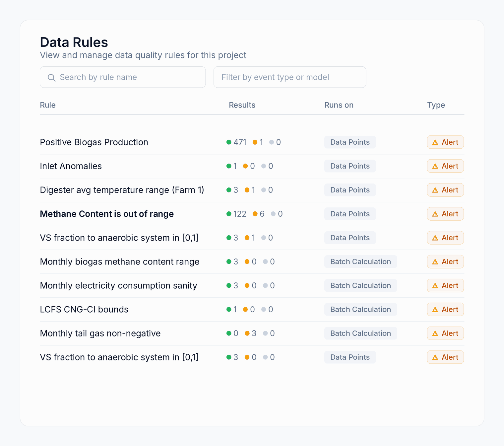Screen dimensions: 504x446
Task: Click the Runs on column header
Action: 339,105
